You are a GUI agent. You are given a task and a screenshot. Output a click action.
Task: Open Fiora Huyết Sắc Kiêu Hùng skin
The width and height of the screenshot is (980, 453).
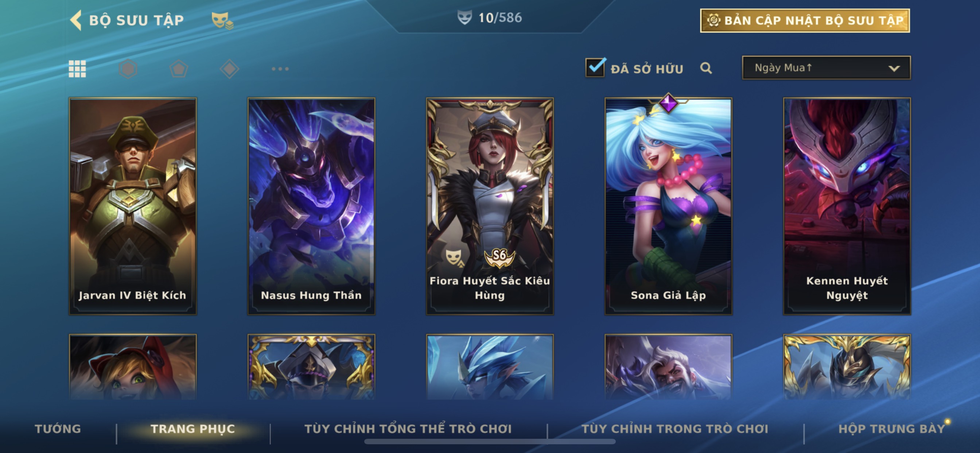click(490, 206)
